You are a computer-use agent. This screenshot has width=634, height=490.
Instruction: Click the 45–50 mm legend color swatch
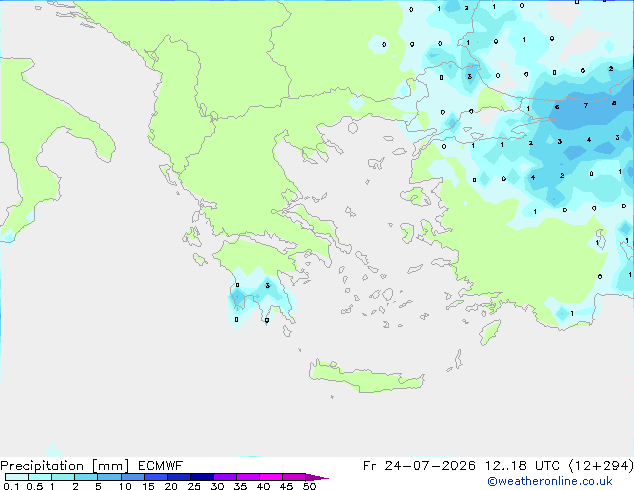(294, 477)
